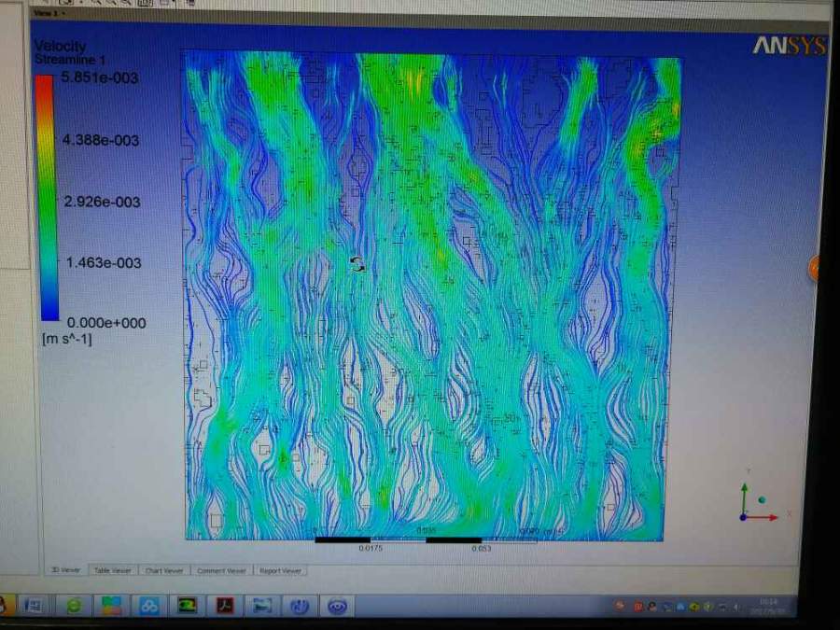Screen dimensions: 840x630
Task: Select the velocity legend color bar
Action: [48, 198]
